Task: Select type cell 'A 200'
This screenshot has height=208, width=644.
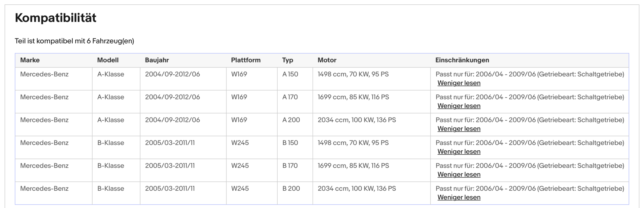Action: point(291,120)
